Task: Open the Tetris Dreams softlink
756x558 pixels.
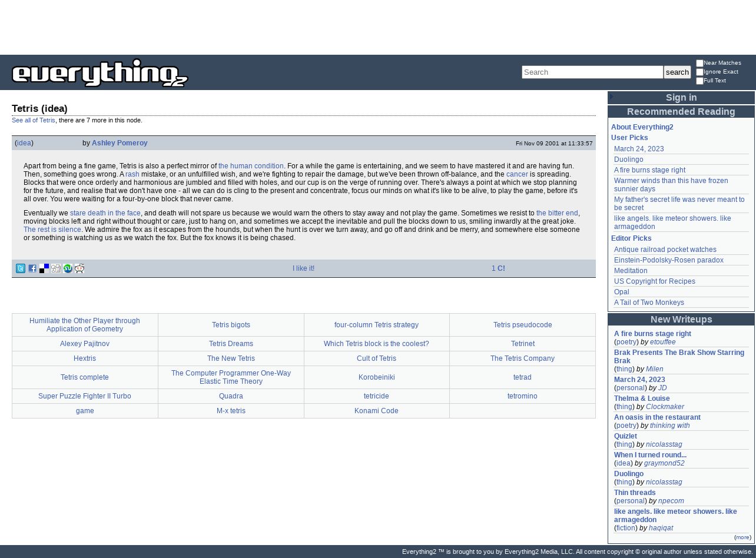Action: tap(231, 344)
